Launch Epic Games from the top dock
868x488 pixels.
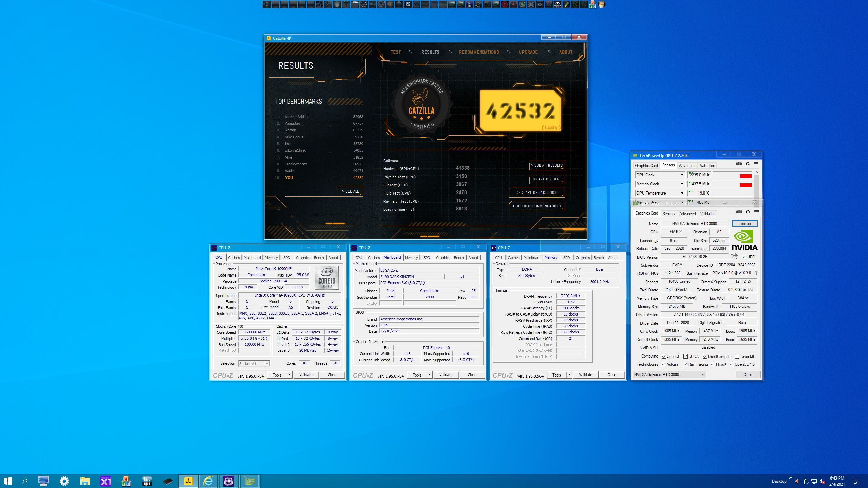[408, 4]
